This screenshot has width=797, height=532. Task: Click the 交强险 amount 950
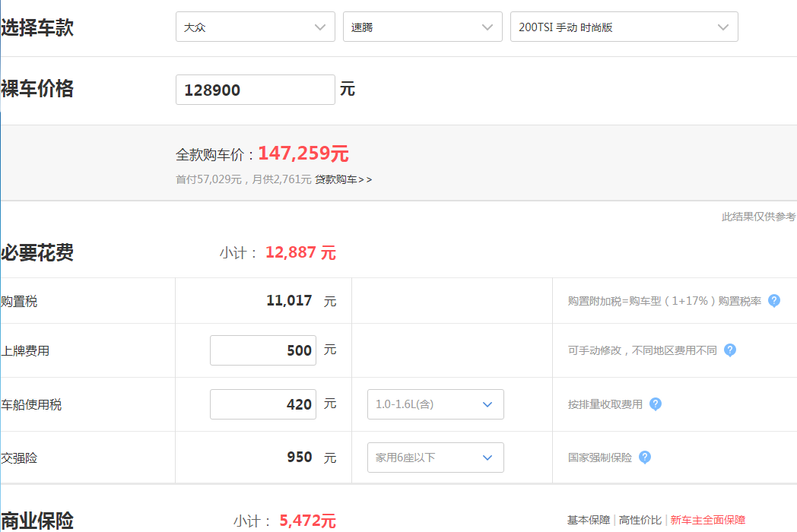(300, 458)
